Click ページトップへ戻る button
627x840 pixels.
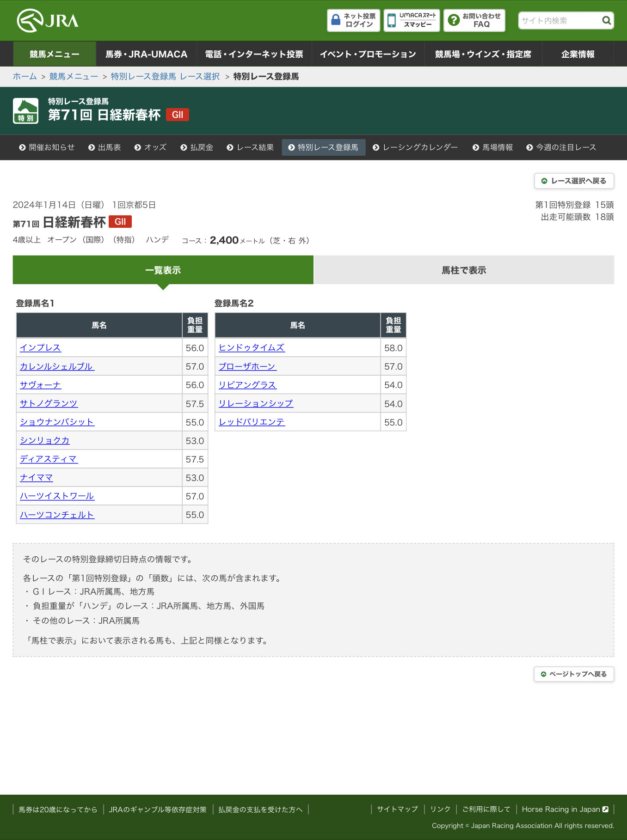(x=574, y=674)
